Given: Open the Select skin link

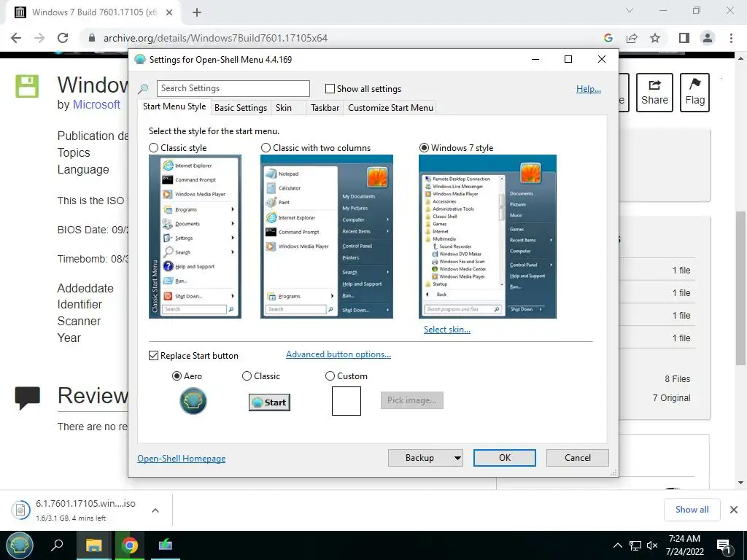Looking at the screenshot, I should point(447,330).
